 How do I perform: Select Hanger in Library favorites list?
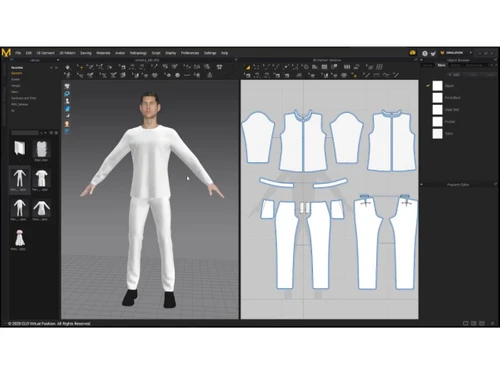(x=15, y=86)
